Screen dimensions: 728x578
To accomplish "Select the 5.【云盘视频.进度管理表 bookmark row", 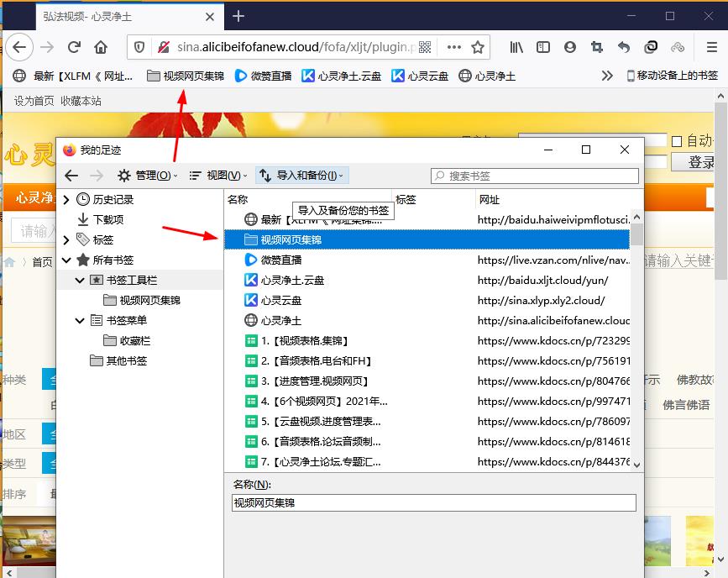I will click(427, 422).
